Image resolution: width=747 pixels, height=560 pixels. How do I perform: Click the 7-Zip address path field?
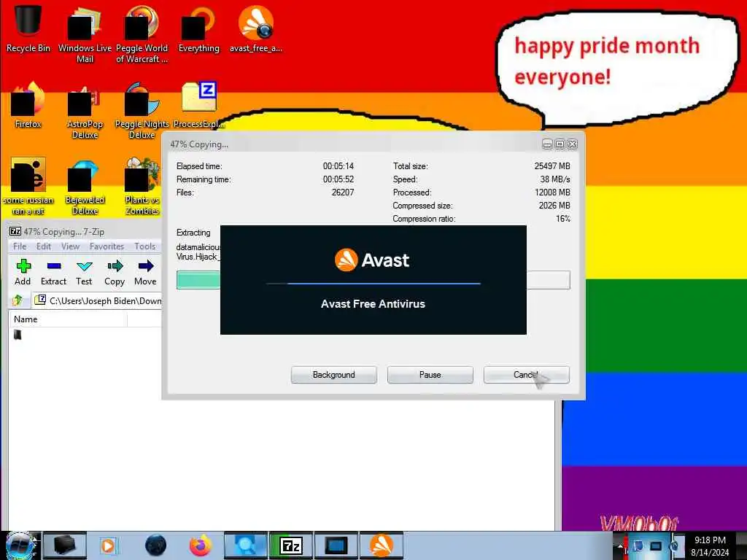point(97,300)
